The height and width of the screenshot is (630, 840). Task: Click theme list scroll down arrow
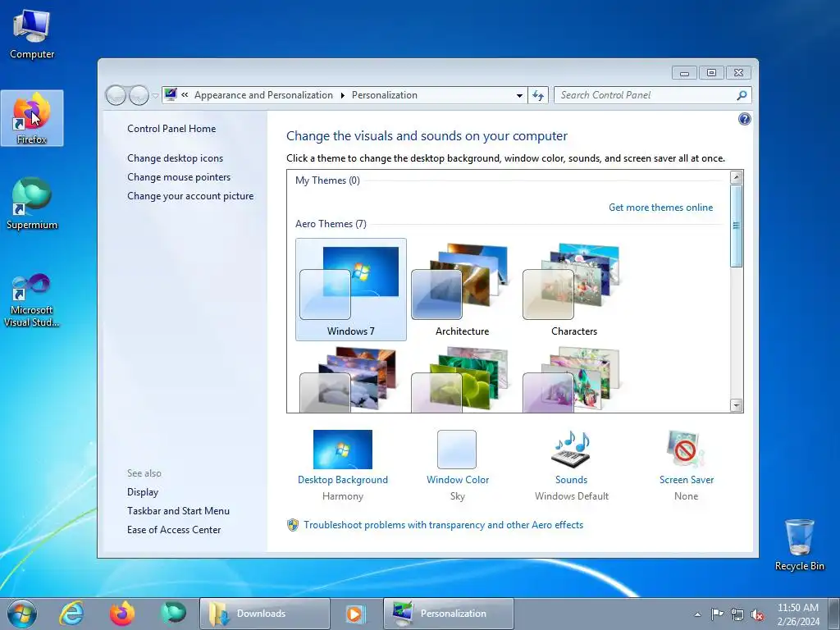(736, 405)
